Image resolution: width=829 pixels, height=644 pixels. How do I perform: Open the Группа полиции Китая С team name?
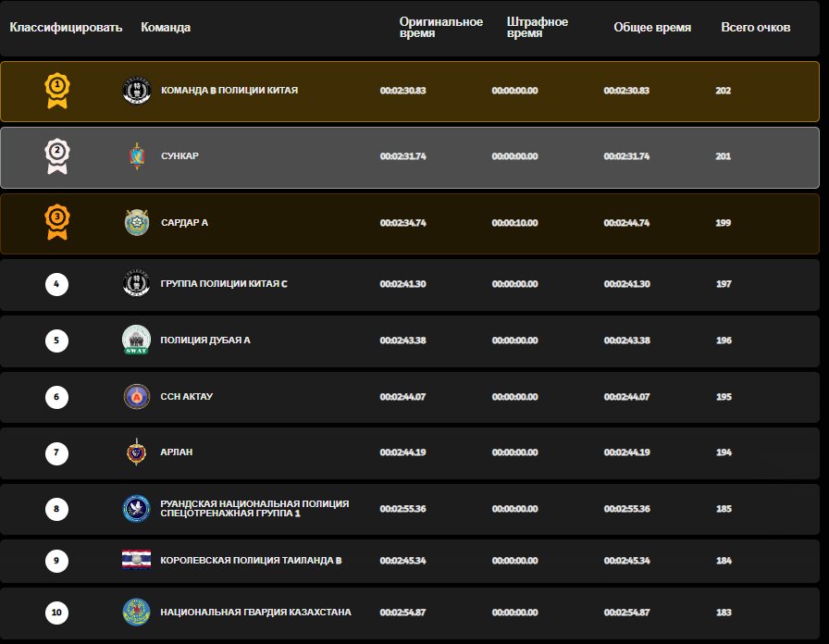(224, 284)
